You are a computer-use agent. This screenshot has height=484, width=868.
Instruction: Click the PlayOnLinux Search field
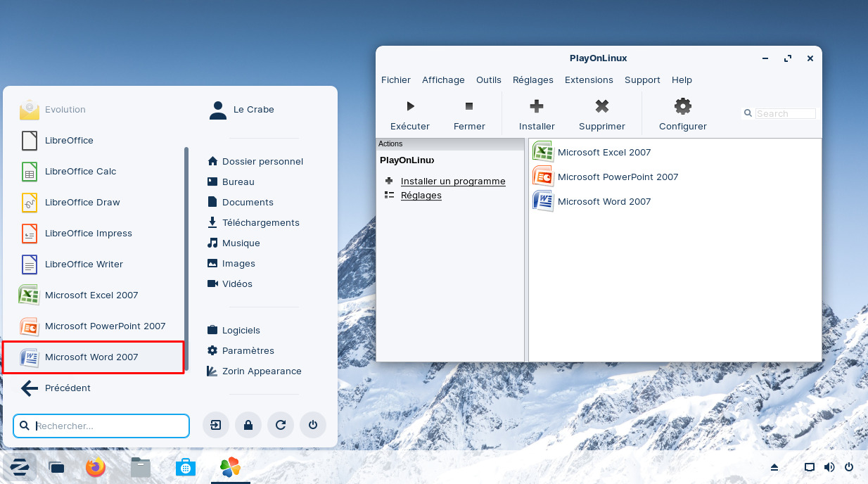click(785, 114)
